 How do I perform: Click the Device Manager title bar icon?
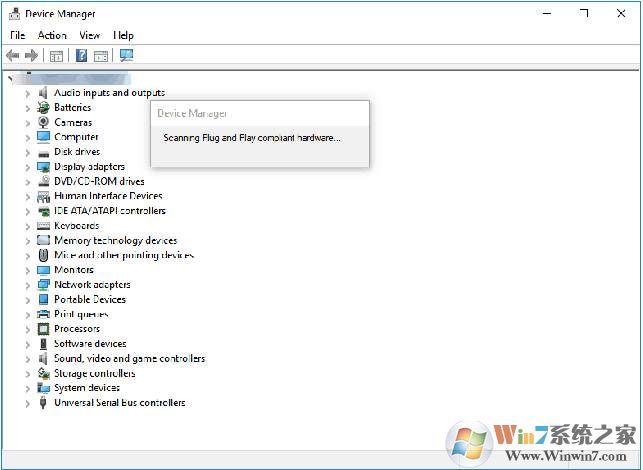pyautogui.click(x=14, y=14)
